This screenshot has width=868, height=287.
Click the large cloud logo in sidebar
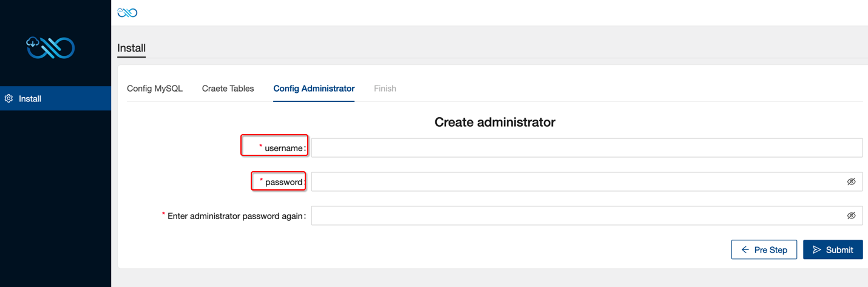tap(50, 48)
